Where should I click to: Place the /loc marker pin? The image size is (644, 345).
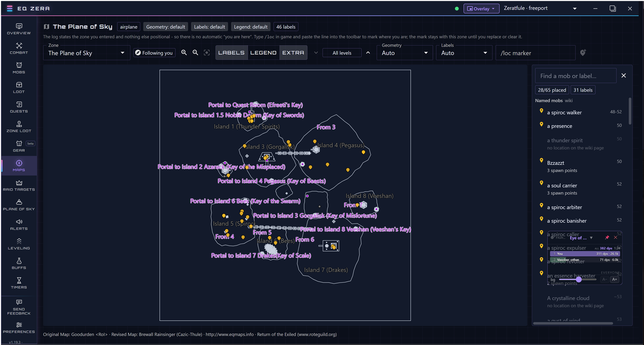(583, 53)
